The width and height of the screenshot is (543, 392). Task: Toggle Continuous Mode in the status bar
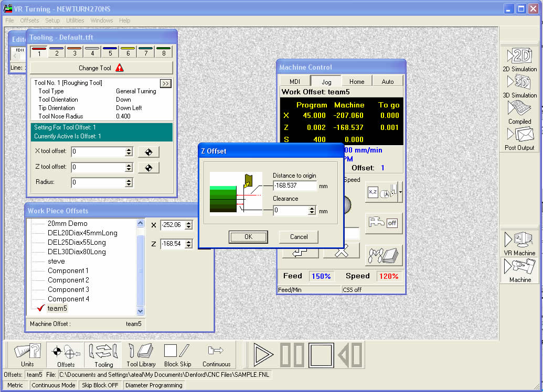[54, 385]
